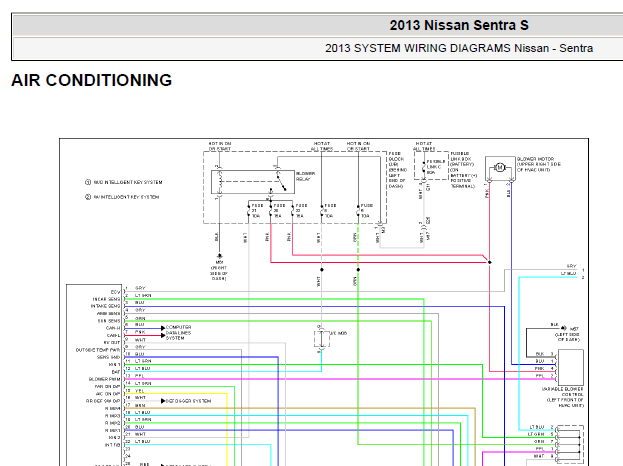Click the arrow before DEFOGGER SYSTEM
The image size is (623, 466).
click(x=163, y=401)
